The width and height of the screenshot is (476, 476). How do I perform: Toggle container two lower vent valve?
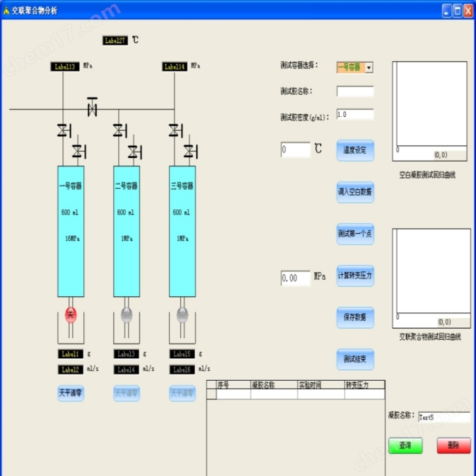coord(135,152)
